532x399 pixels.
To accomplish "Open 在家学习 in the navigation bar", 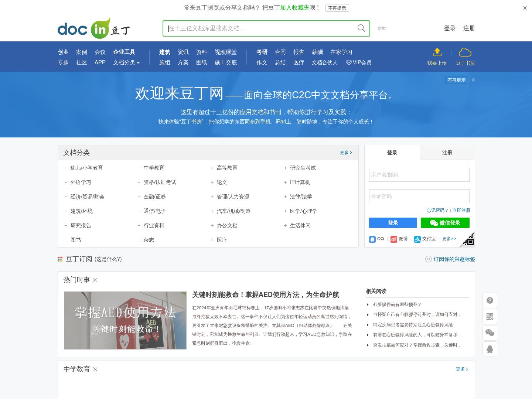I will pyautogui.click(x=341, y=52).
